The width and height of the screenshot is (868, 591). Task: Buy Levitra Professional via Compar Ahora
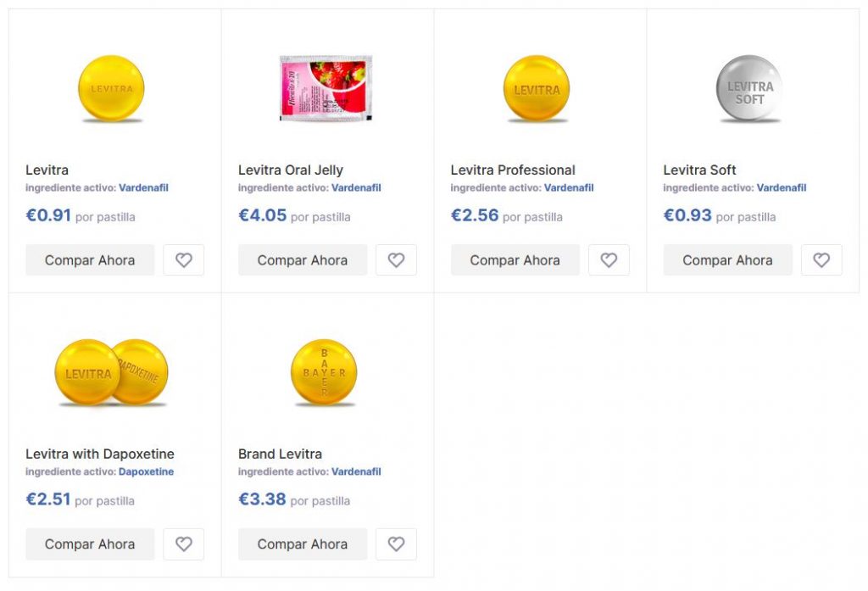click(515, 260)
